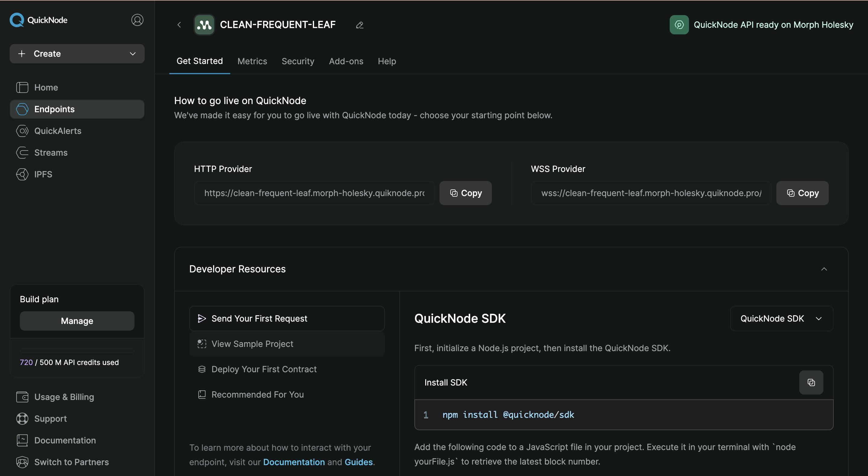The image size is (868, 476).
Task: Click the Morph network logo icon
Action: point(204,25)
